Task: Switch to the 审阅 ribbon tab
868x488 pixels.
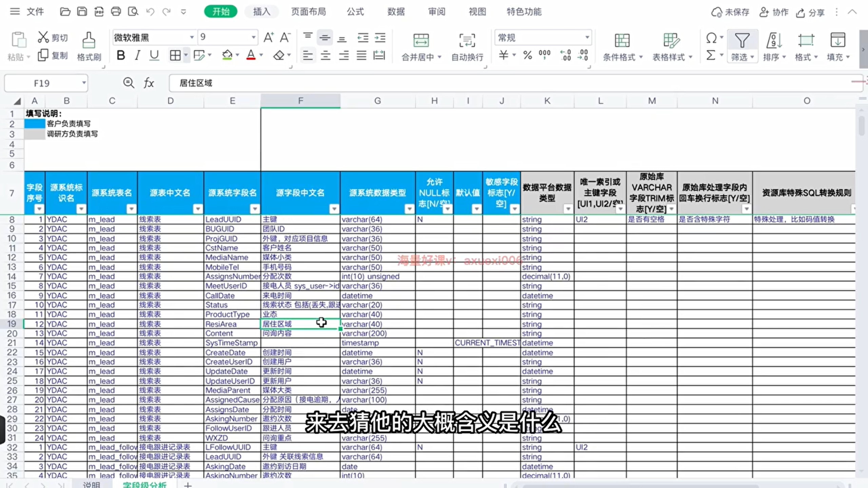Action: [437, 12]
